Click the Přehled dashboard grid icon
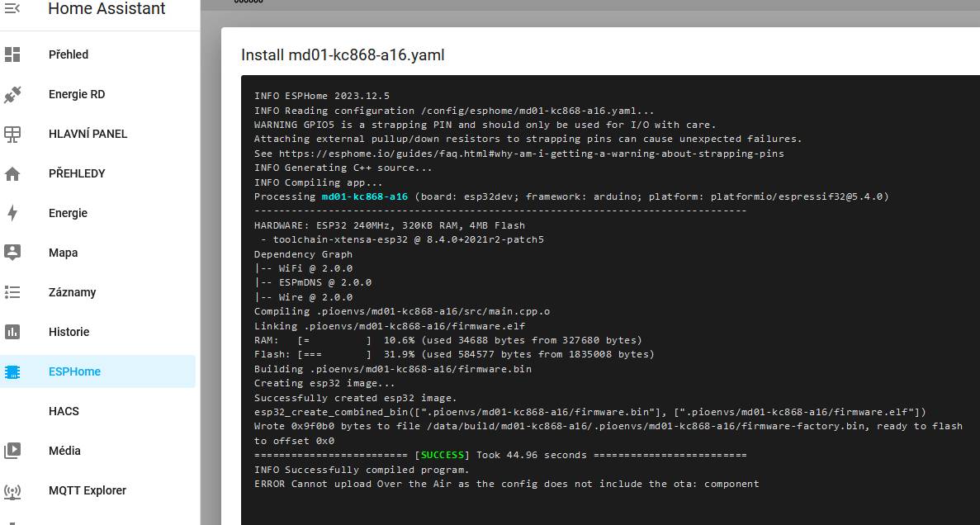Screen dimensions: 980x525 click(x=12, y=54)
